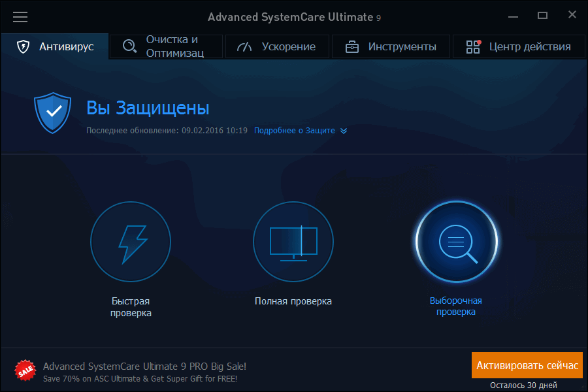
Task: Click the blue protection shield checkmark icon
Action: pos(52,112)
